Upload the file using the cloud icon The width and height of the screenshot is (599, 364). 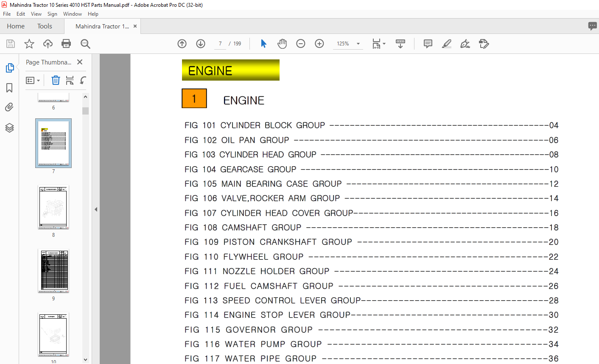pyautogui.click(x=48, y=44)
